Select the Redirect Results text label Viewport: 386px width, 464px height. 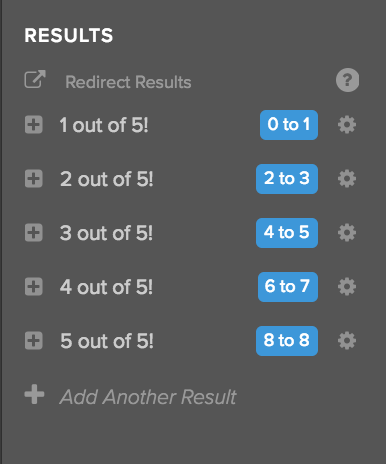pos(128,82)
